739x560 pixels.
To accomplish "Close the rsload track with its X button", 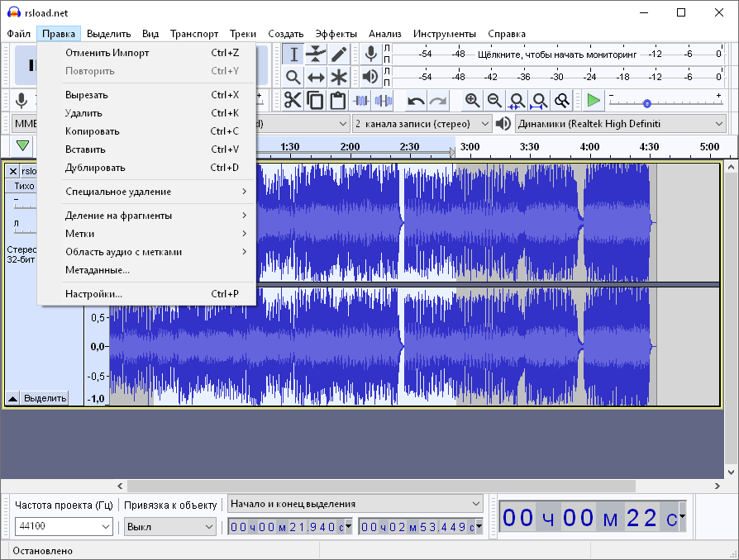I will pos(12,170).
